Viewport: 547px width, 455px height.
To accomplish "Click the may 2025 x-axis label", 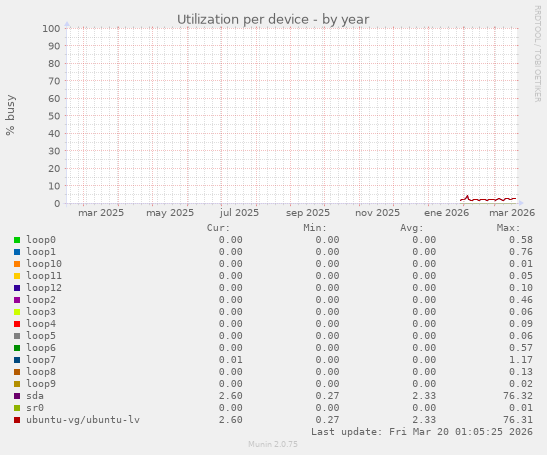I will pos(170,212).
